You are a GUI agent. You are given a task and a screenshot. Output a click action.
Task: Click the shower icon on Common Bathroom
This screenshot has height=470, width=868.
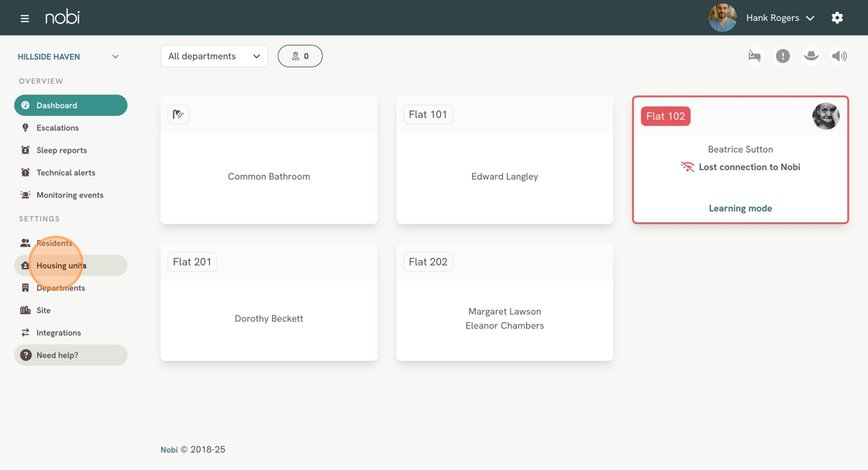178,115
